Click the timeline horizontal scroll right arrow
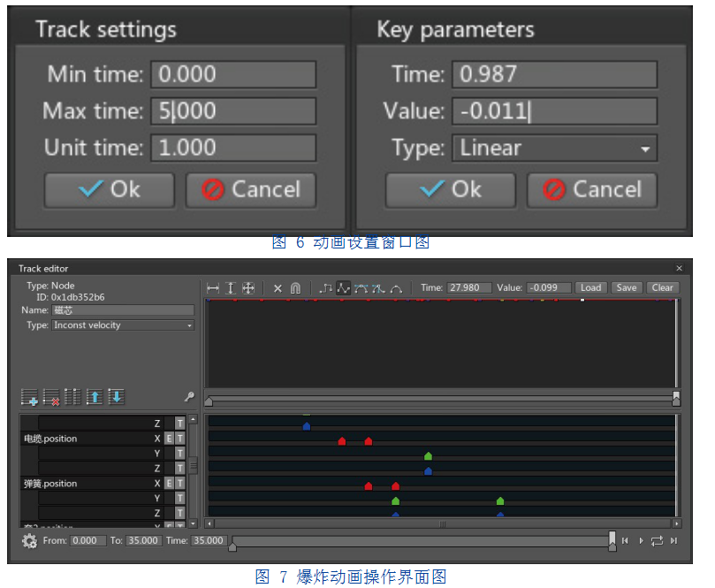This screenshot has width=715, height=588. pyautogui.click(x=677, y=523)
